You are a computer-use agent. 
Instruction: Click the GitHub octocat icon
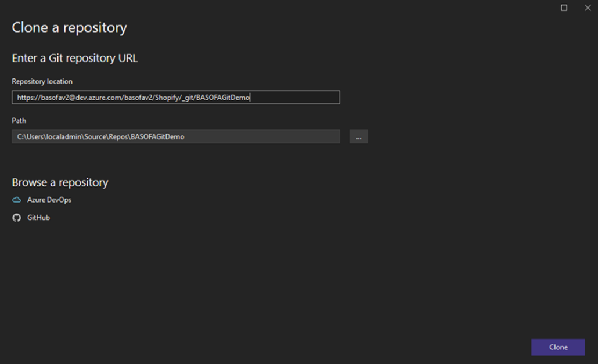click(x=17, y=218)
